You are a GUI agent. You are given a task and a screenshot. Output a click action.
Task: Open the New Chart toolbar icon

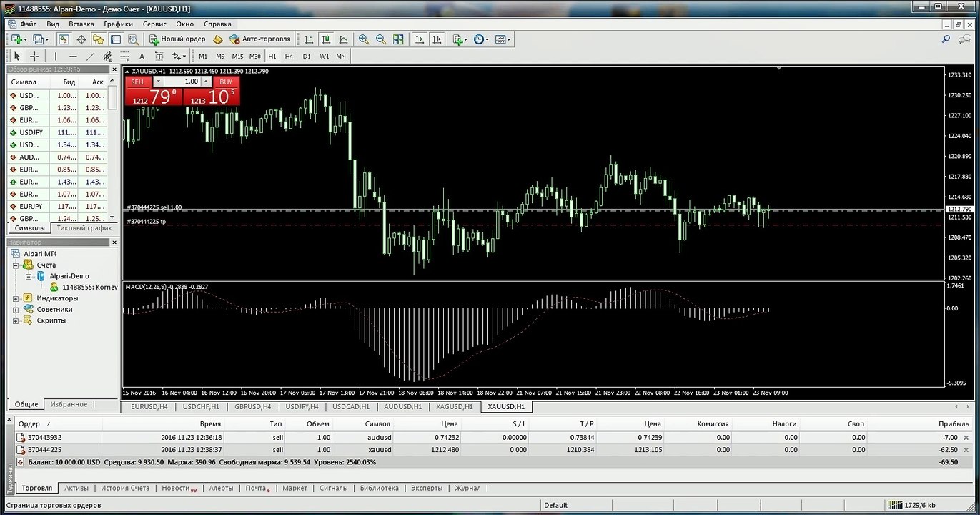click(19, 39)
